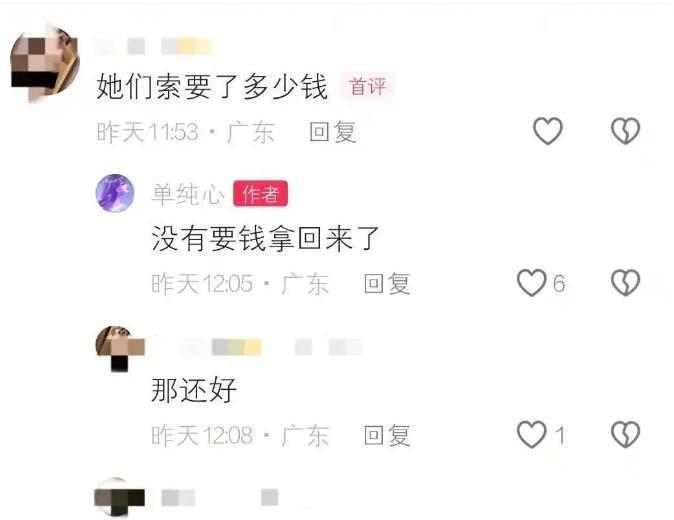Open the first commenter's pixelated avatar
The height and width of the screenshot is (520, 674).
click(x=45, y=63)
